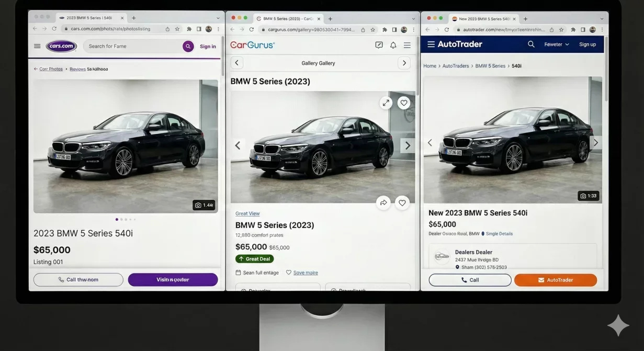Open the profile avatar in CarGurus browser

(x=404, y=30)
